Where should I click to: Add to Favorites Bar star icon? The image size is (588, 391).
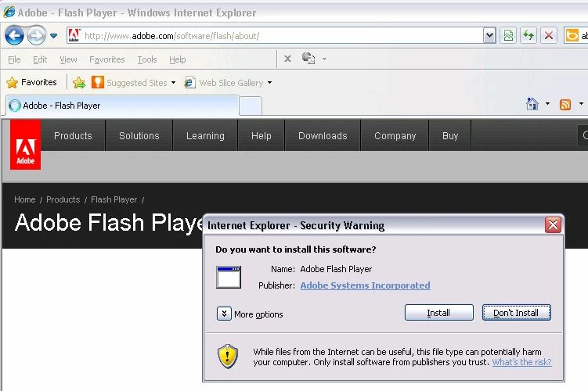(79, 82)
